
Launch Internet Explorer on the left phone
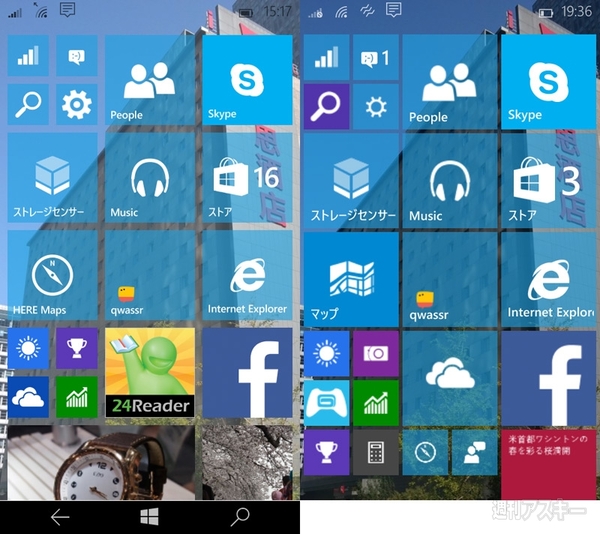(248, 275)
